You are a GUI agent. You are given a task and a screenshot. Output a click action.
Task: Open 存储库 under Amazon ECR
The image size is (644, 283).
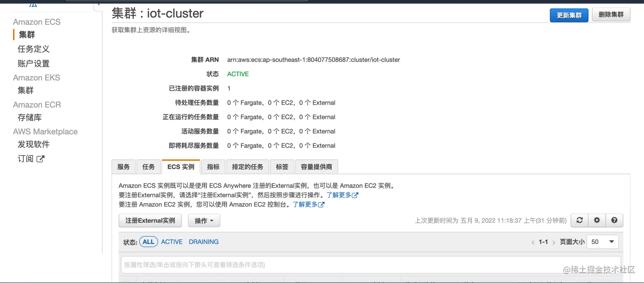pos(30,118)
